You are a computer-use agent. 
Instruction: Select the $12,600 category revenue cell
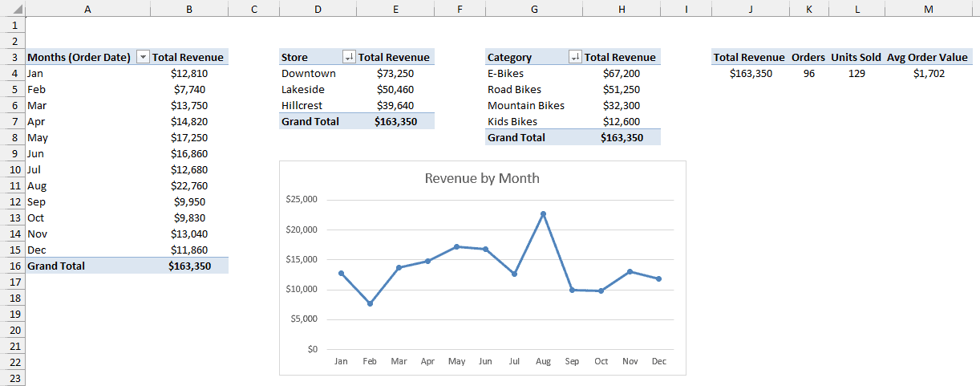click(x=622, y=121)
